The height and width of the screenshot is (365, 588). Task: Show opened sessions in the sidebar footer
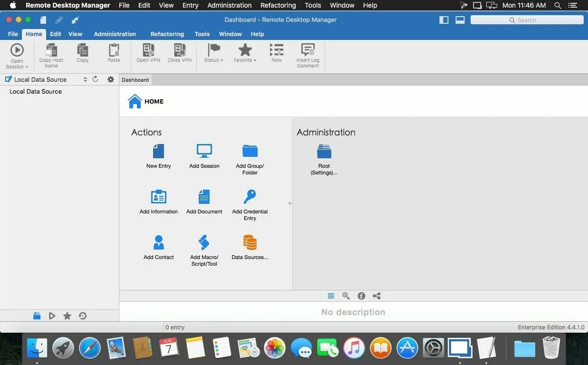tap(52, 316)
